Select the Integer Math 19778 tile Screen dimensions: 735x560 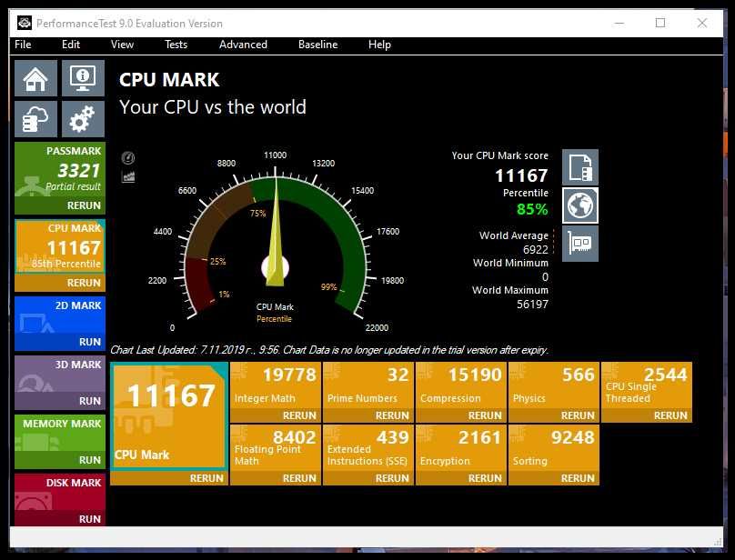tap(276, 385)
